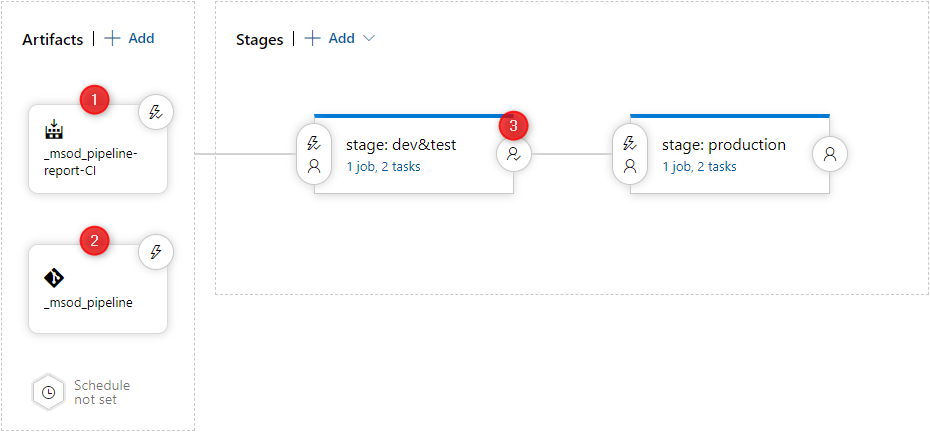Open post-deployment approvals on dev&test stage
Screen dimensions: 930x433
pyautogui.click(x=514, y=154)
